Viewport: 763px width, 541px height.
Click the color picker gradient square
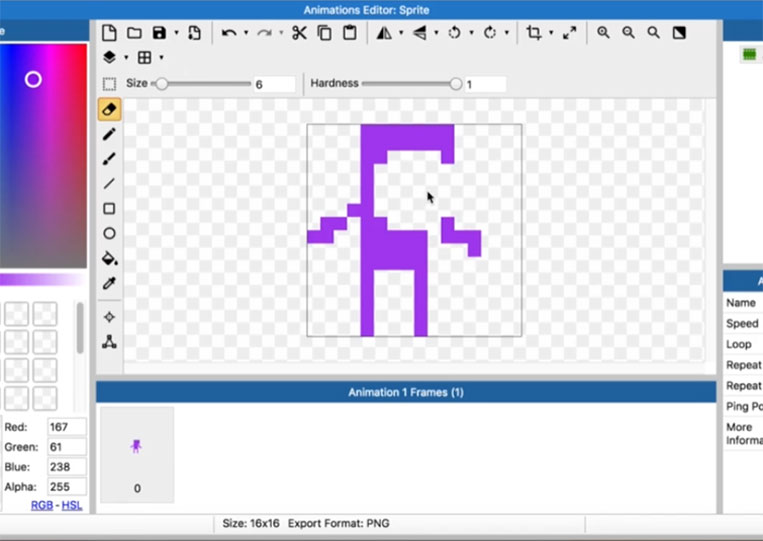[x=43, y=156]
